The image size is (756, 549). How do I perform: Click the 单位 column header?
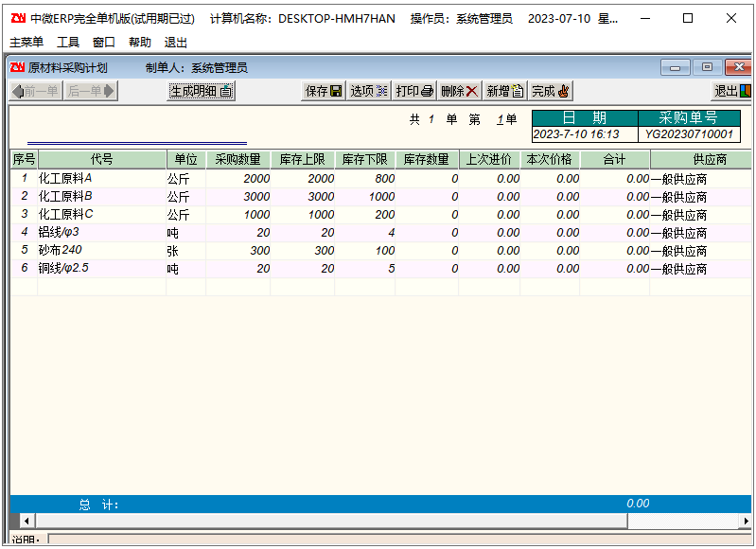(x=186, y=159)
